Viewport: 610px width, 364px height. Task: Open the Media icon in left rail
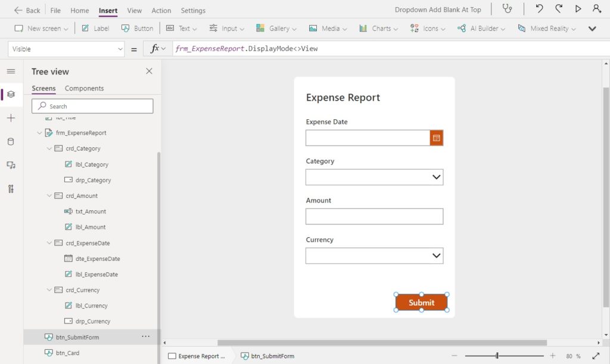point(11,165)
